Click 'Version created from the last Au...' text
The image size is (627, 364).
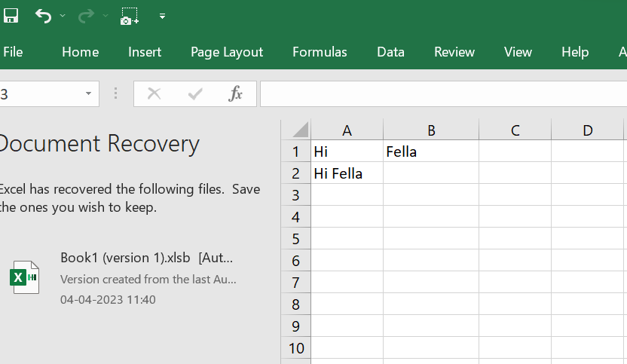(x=148, y=279)
